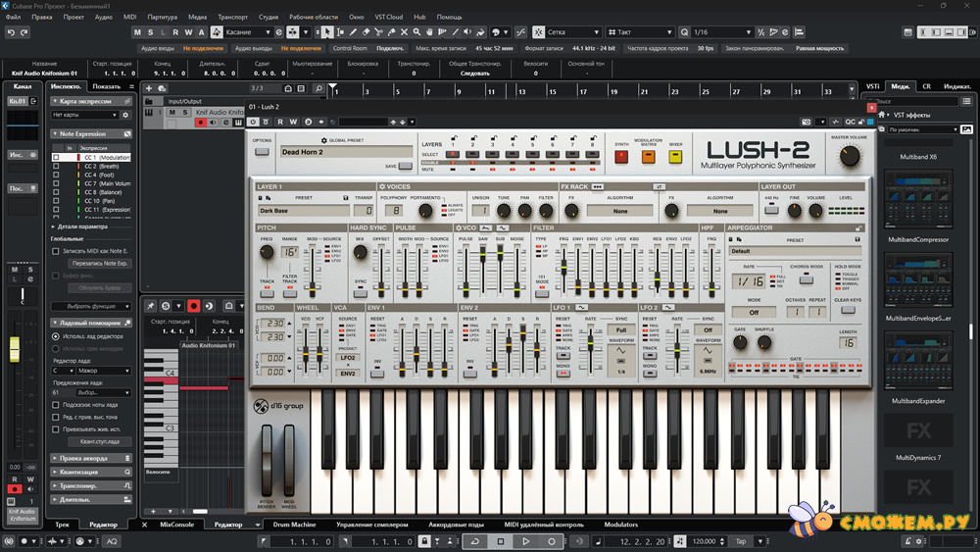This screenshot has height=552, width=980.
Task: Click the transport Play button
Action: [x=525, y=541]
